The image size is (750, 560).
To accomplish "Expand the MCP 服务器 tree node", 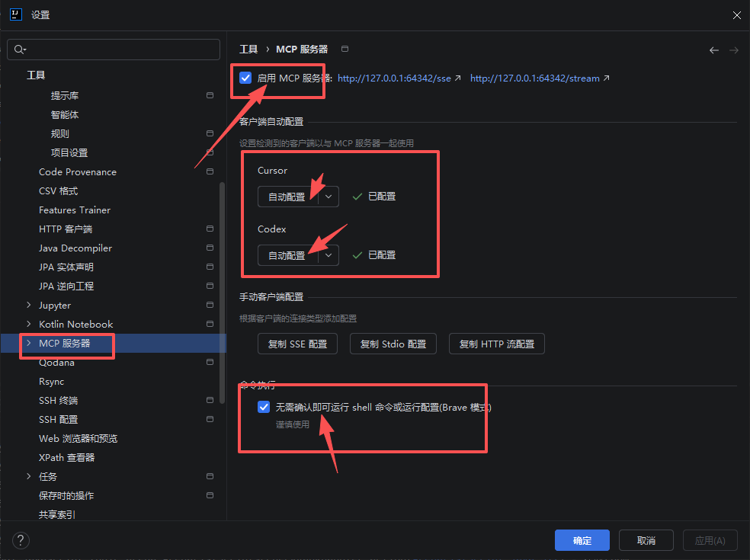I will coord(29,344).
